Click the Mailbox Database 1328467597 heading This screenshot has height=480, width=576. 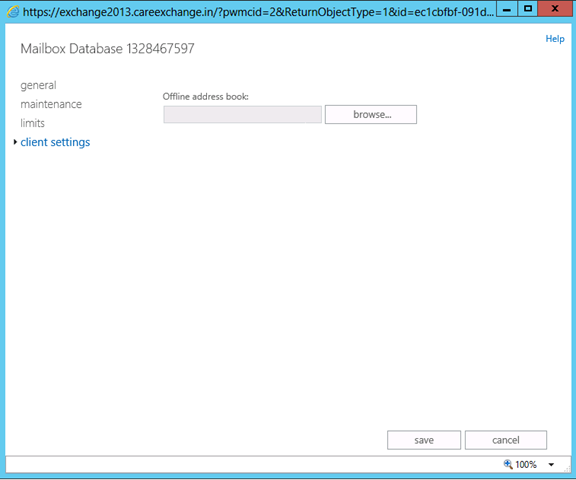pyautogui.click(x=107, y=48)
